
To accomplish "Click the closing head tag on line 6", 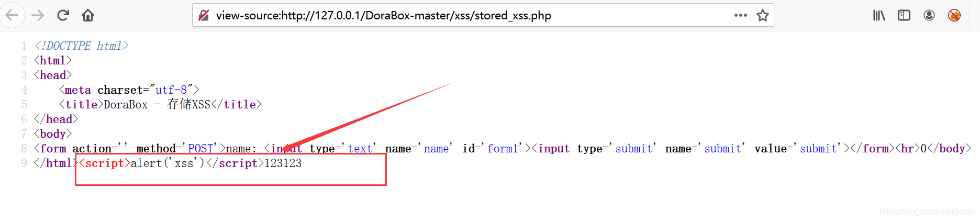I will [56, 119].
